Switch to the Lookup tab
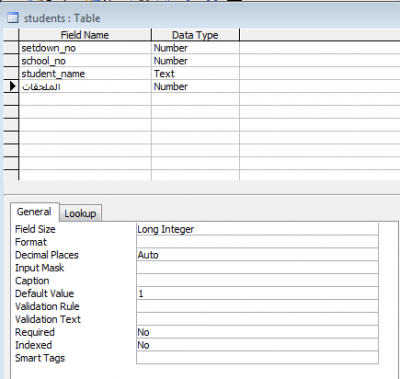 [80, 213]
